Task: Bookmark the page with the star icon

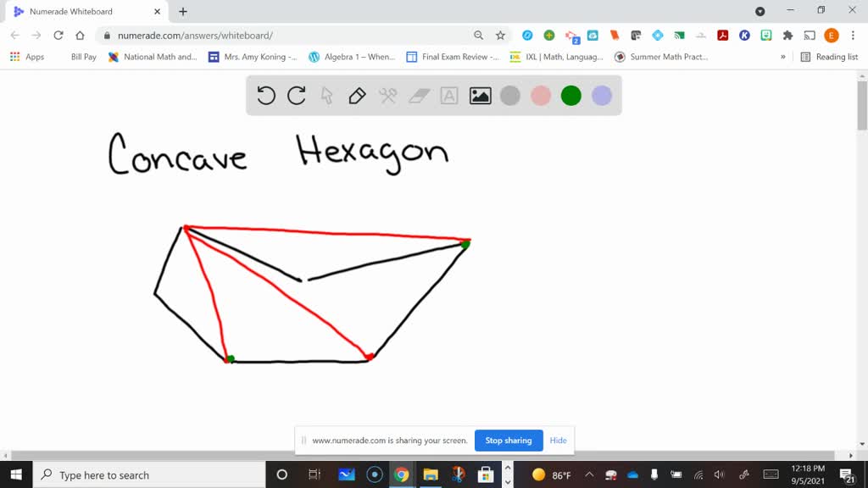Action: [x=499, y=36]
